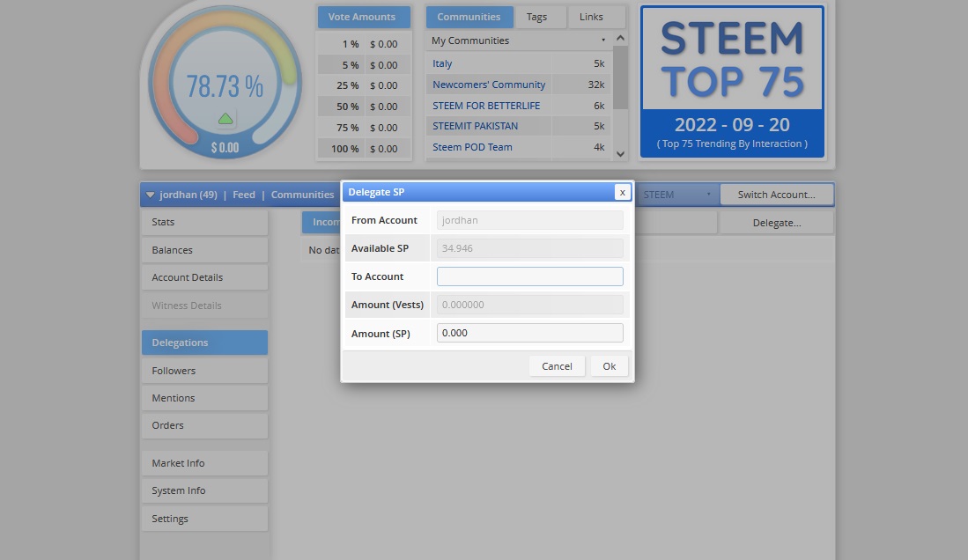The height and width of the screenshot is (560, 968).
Task: Select Witness Details in the sidebar
Action: (204, 306)
